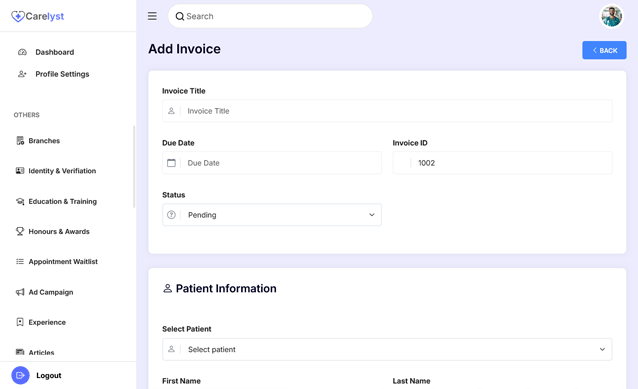The height and width of the screenshot is (389, 638).
Task: Click the Select Patient field label
Action: tap(186, 329)
